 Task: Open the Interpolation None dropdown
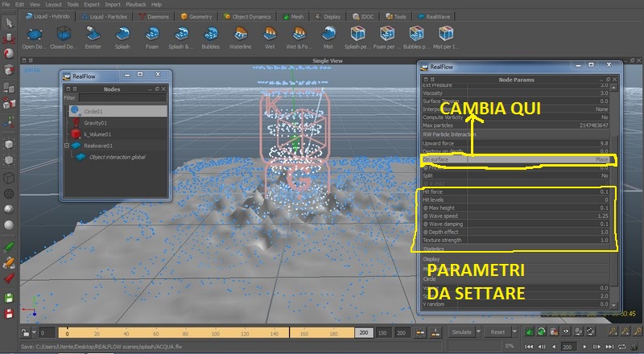coord(539,109)
